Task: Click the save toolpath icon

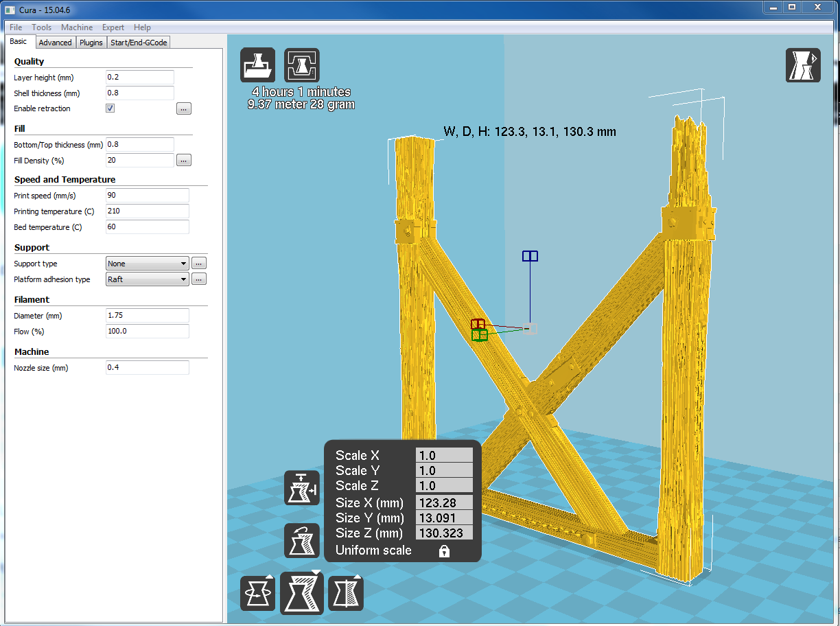Action: pyautogui.click(x=302, y=65)
